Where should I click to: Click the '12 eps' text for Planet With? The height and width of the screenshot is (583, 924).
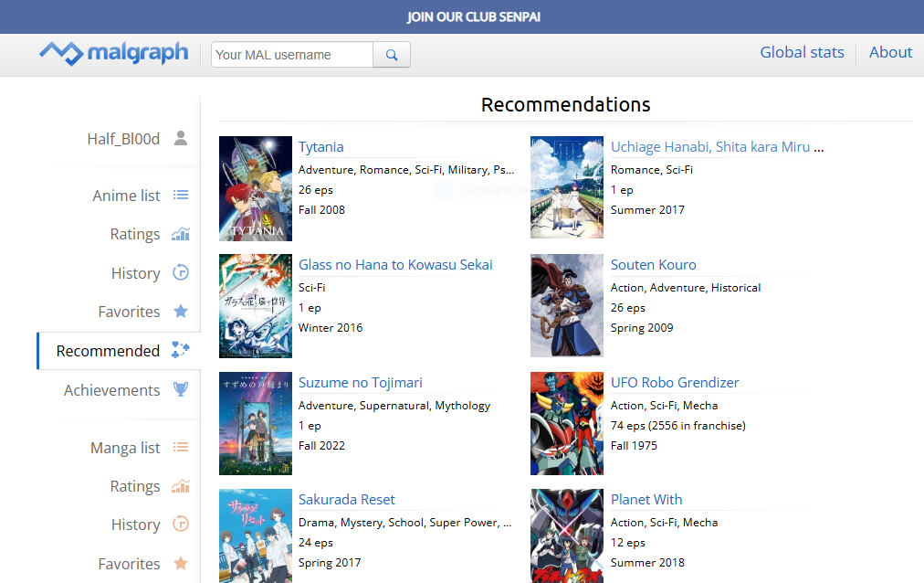(628, 542)
